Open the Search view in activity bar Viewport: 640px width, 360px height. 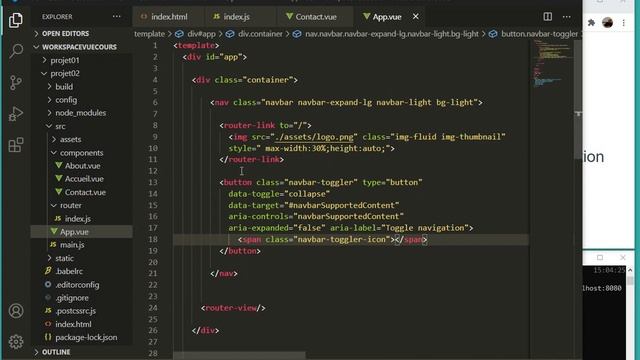click(x=16, y=51)
